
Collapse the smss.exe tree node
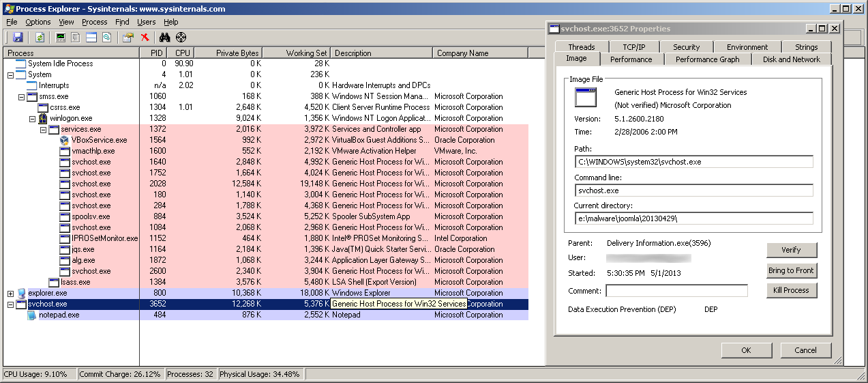pyautogui.click(x=21, y=96)
